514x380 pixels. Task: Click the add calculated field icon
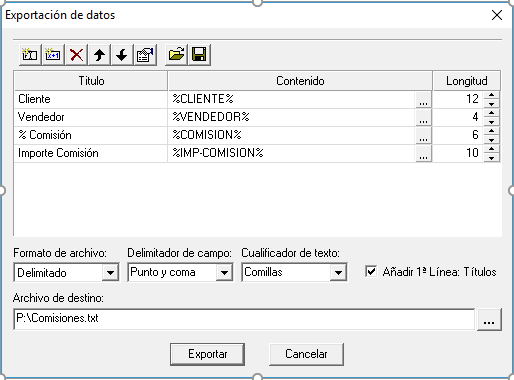click(x=53, y=55)
